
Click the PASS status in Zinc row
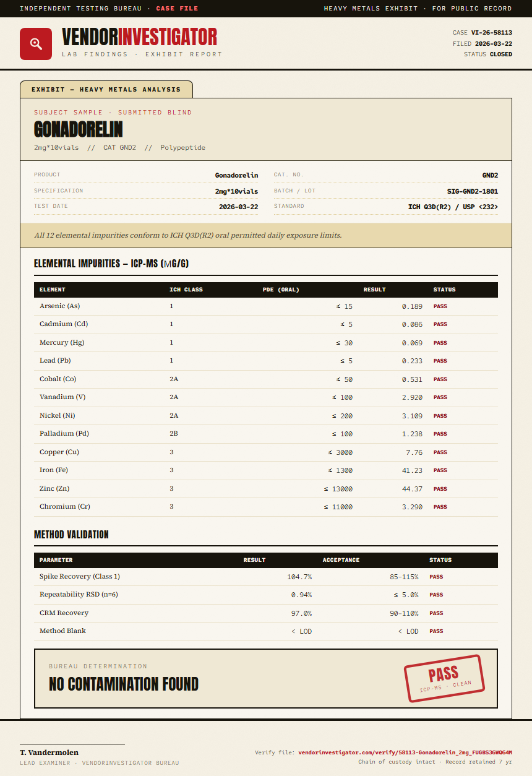(x=440, y=489)
